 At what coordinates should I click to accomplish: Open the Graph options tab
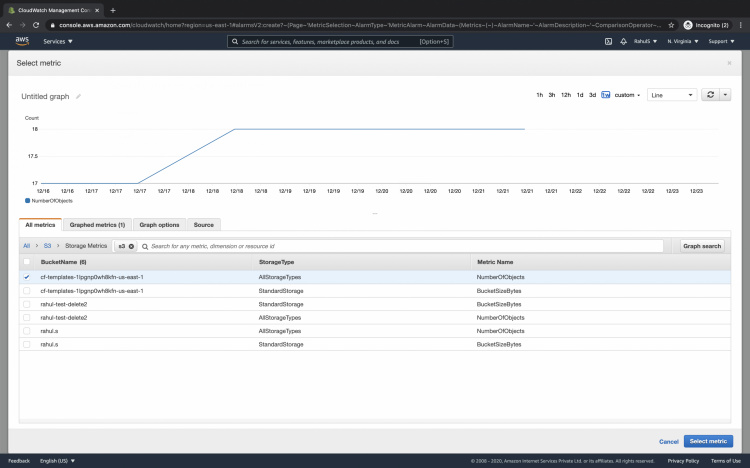click(160, 225)
